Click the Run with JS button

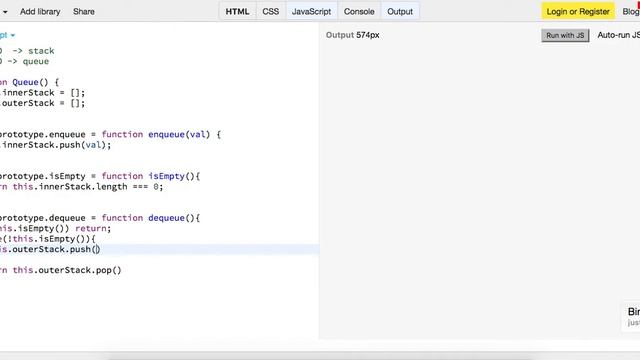tap(565, 35)
